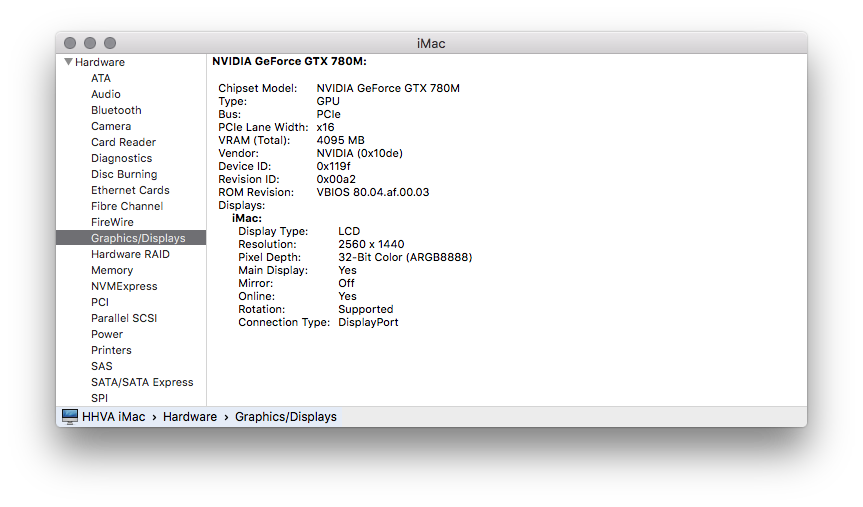The width and height of the screenshot is (863, 507).
Task: Select Diagnostics in the sidebar
Action: (122, 158)
